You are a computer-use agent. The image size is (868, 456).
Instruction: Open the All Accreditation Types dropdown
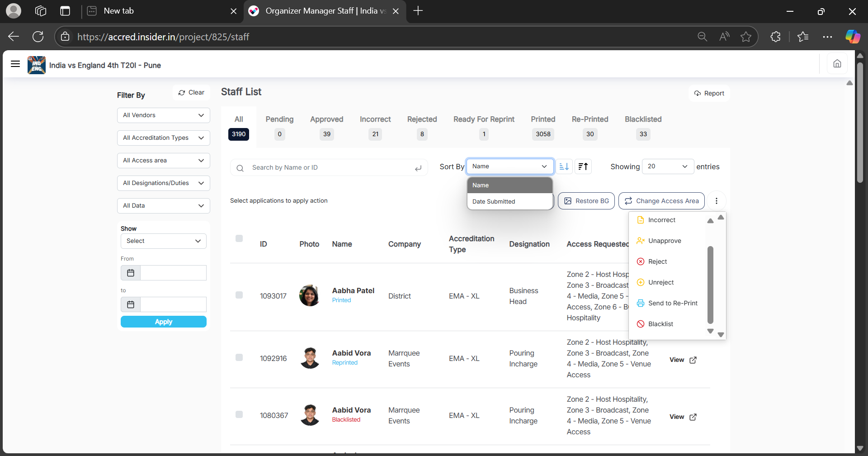[x=163, y=138]
